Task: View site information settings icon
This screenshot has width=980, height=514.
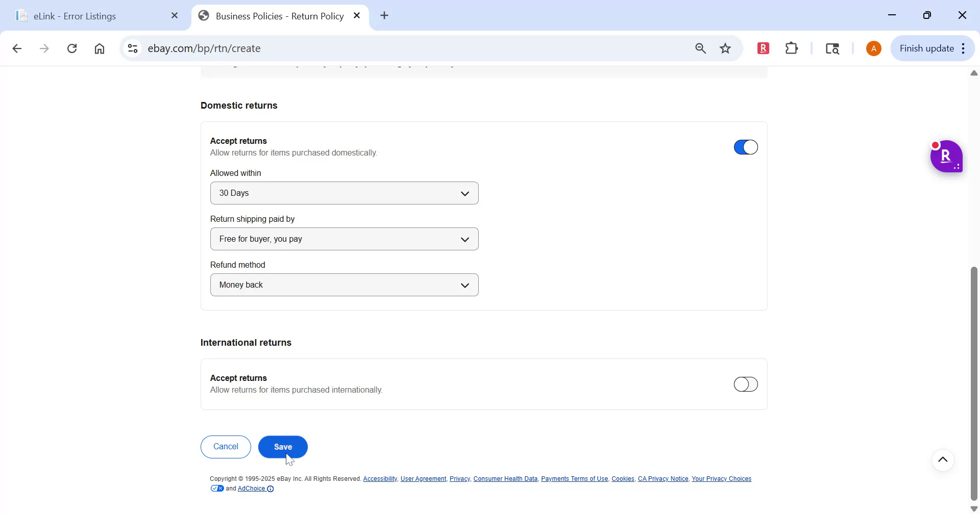Action: pos(132,48)
